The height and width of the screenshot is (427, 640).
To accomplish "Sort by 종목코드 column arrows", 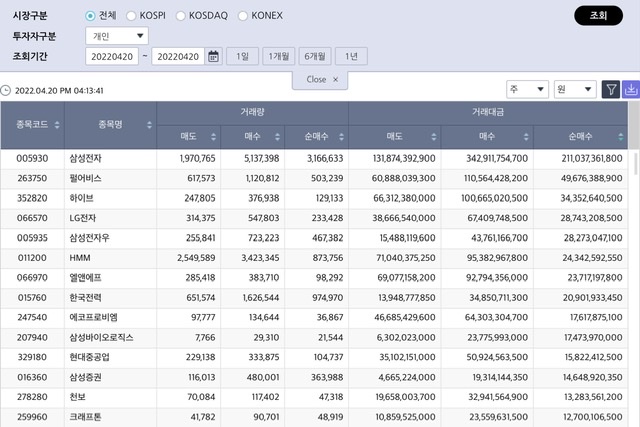I will 55,125.
